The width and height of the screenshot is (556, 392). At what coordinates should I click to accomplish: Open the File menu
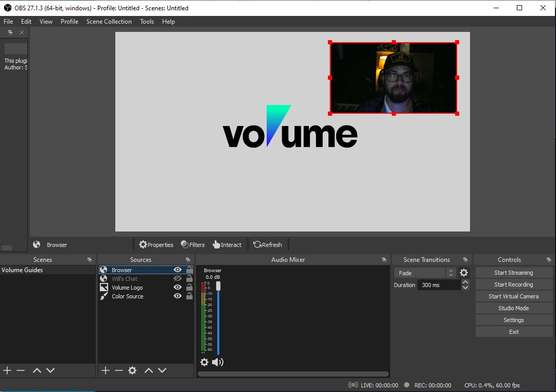(x=8, y=22)
